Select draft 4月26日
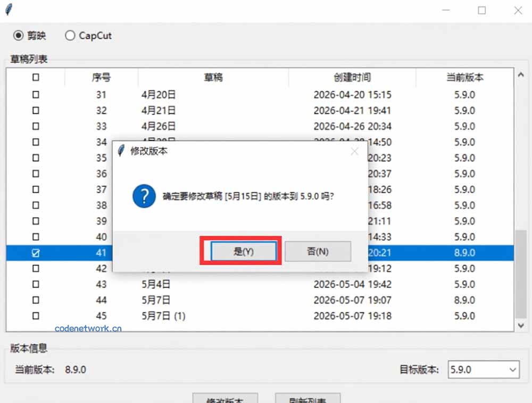 coord(159,126)
